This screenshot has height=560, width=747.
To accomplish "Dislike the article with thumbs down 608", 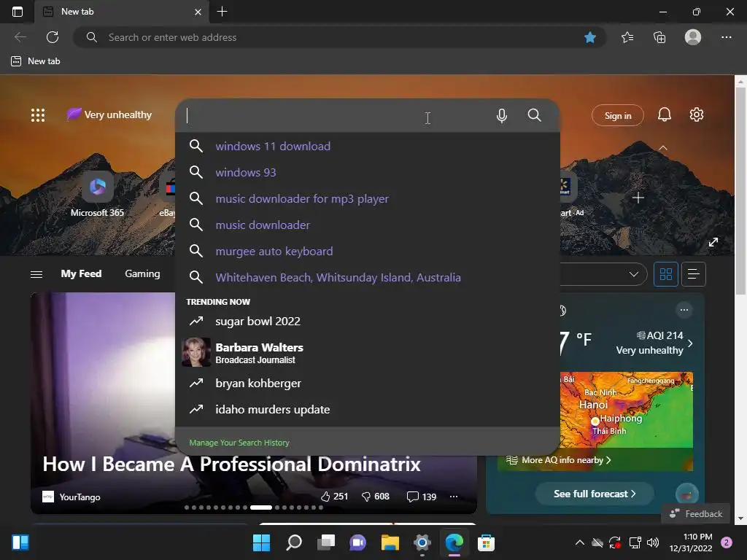I will [x=376, y=497].
